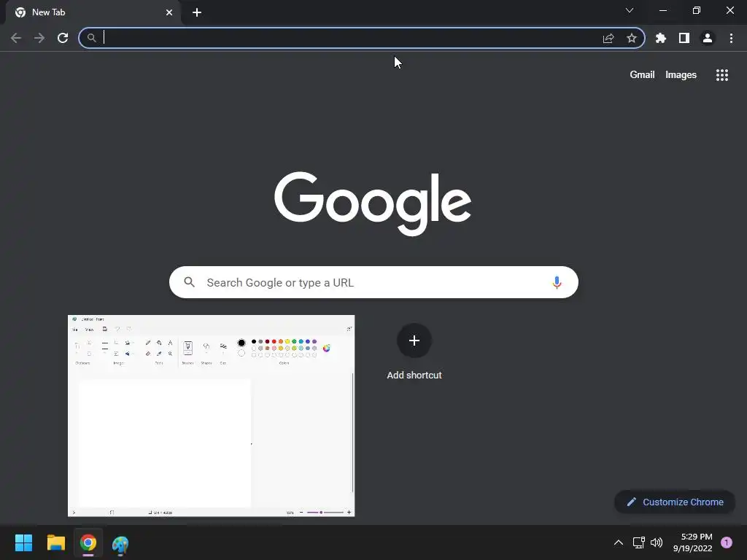Switch to the Paint window preview thumbnail

tap(211, 416)
